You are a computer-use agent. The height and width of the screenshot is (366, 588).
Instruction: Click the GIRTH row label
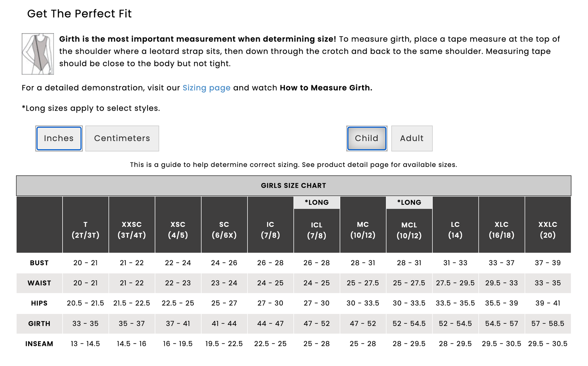coord(39,324)
